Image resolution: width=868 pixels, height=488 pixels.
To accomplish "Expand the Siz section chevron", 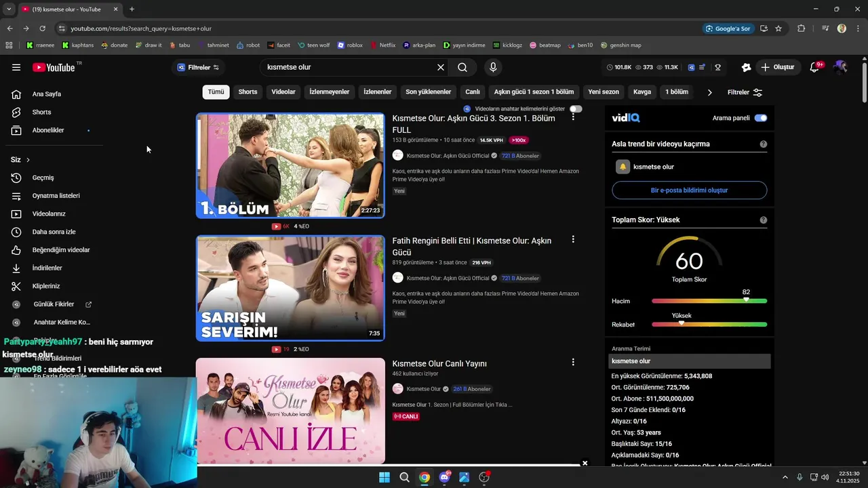I will pos(28,160).
